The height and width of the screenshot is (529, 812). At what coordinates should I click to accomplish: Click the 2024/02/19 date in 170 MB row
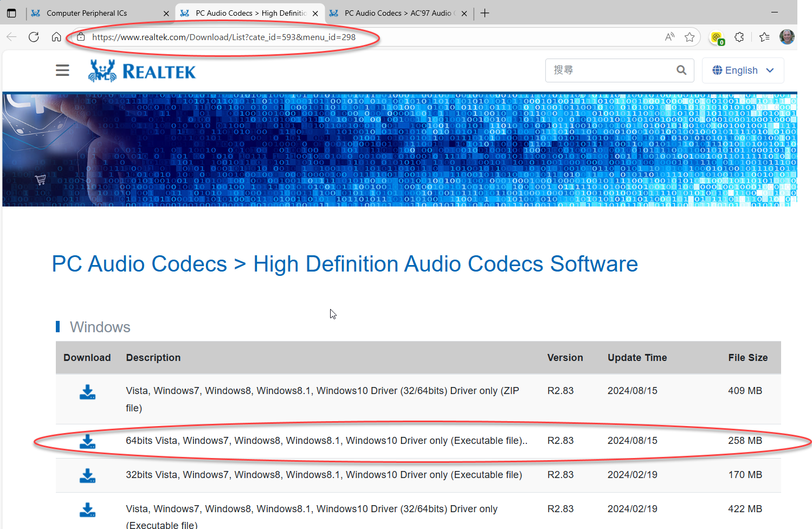tap(632, 475)
